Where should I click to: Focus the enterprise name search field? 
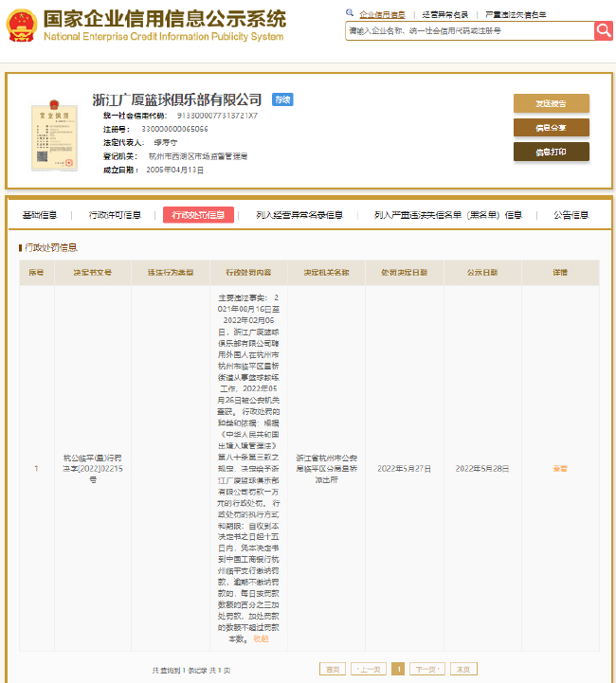[470, 31]
